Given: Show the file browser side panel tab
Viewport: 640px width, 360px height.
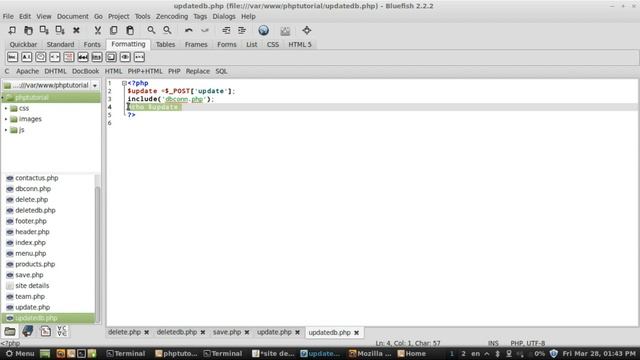Looking at the screenshot, I should pos(10,331).
